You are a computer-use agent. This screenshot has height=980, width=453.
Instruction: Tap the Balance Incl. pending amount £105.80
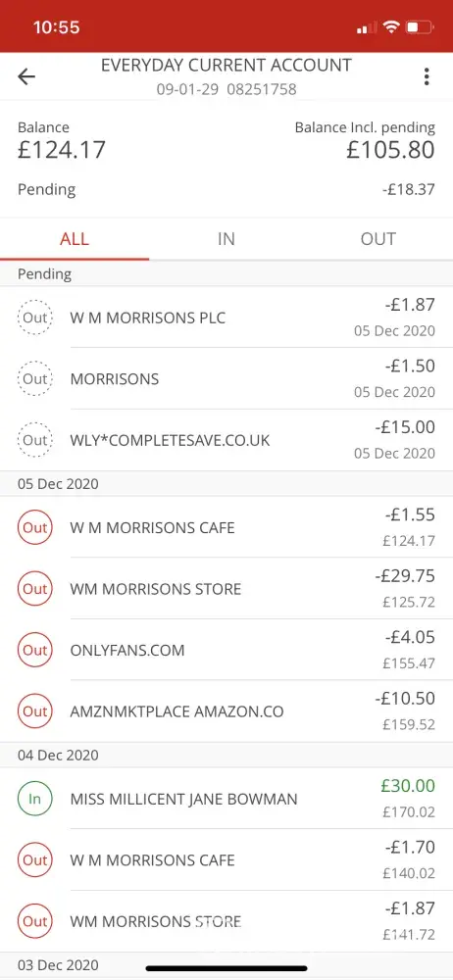tap(390, 150)
